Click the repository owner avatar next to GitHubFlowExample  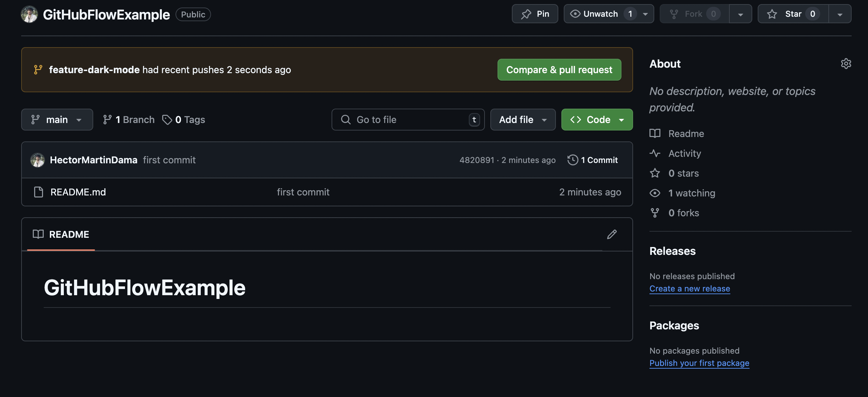[29, 14]
